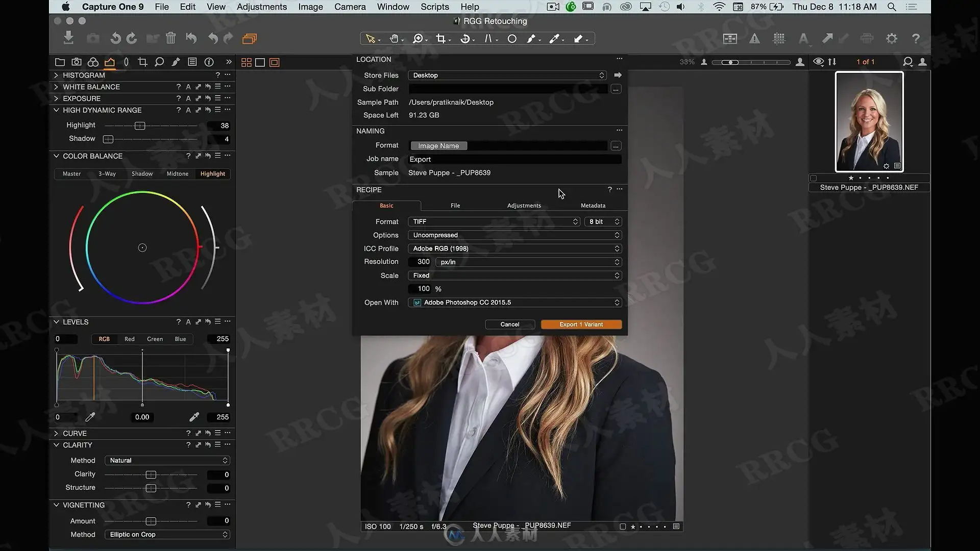This screenshot has height=551, width=980.
Task: Open the ICC Profile dropdown
Action: pos(514,248)
